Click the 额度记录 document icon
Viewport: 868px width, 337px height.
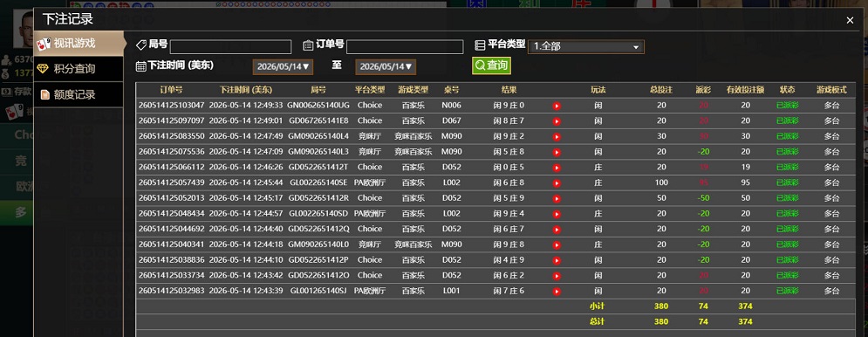click(x=44, y=95)
